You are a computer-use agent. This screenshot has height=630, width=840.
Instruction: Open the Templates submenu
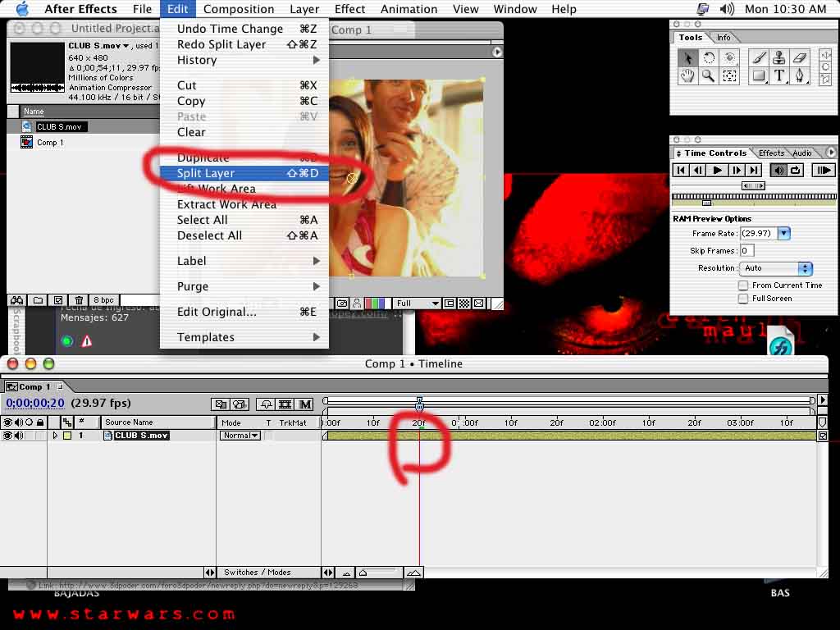coord(244,337)
